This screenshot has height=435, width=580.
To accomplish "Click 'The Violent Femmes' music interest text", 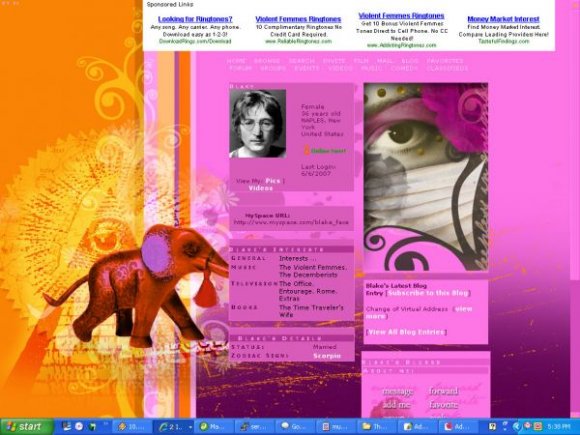I will (x=313, y=267).
